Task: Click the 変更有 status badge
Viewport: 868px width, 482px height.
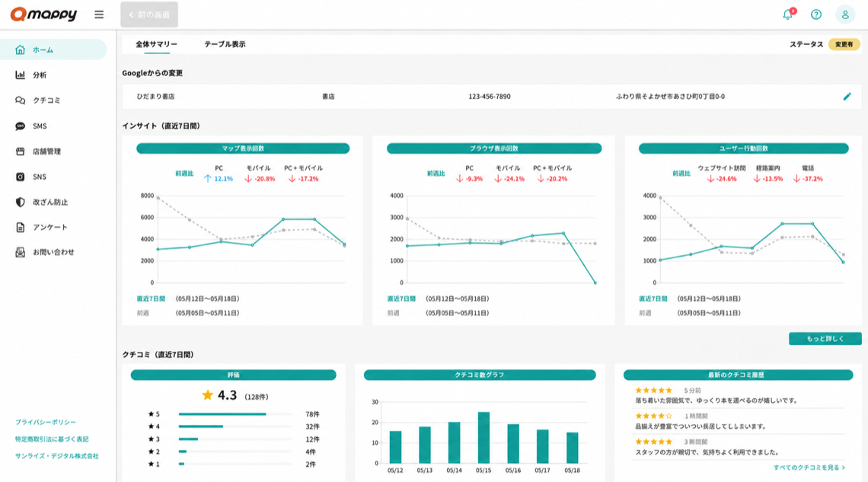Action: click(x=844, y=44)
